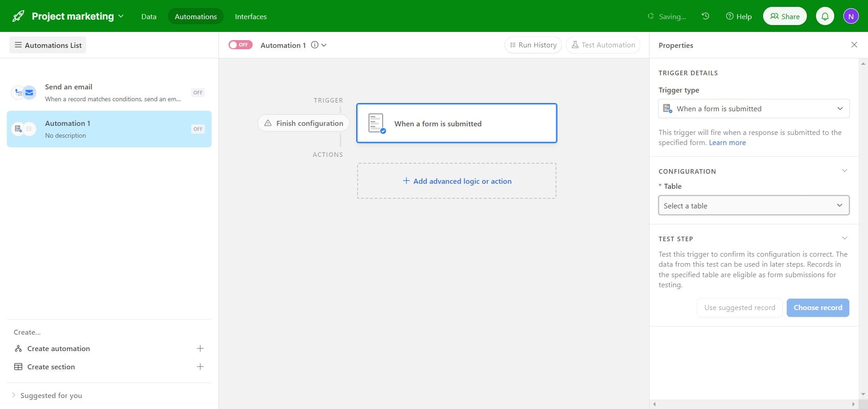Toggle OFF badge for Send an email
Viewport: 868px width, 409px height.
coord(198,93)
